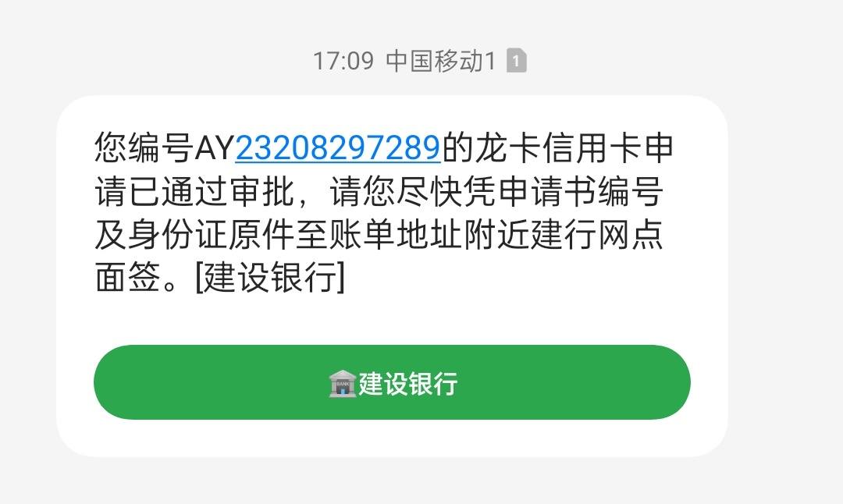Tap the SIM card 1 icon

click(516, 60)
